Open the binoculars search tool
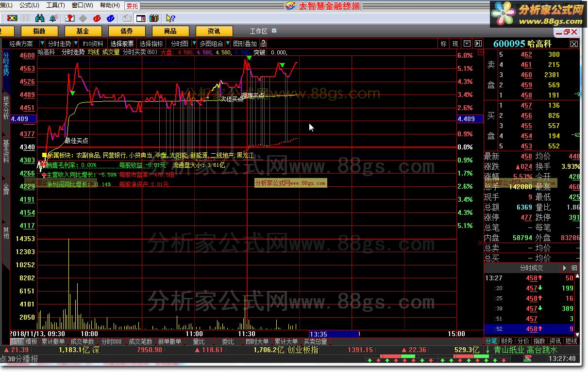Viewport: 588px width, 372px height. pos(40,18)
